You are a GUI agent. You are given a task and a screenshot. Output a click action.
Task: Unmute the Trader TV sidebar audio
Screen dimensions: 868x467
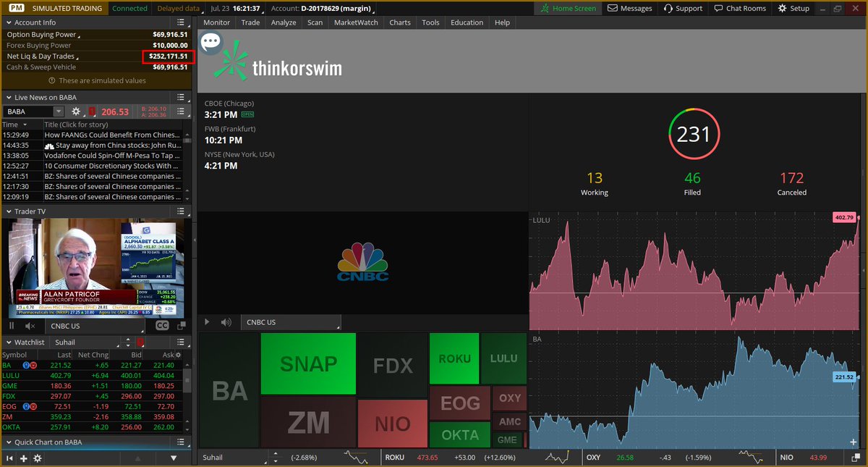coord(30,326)
